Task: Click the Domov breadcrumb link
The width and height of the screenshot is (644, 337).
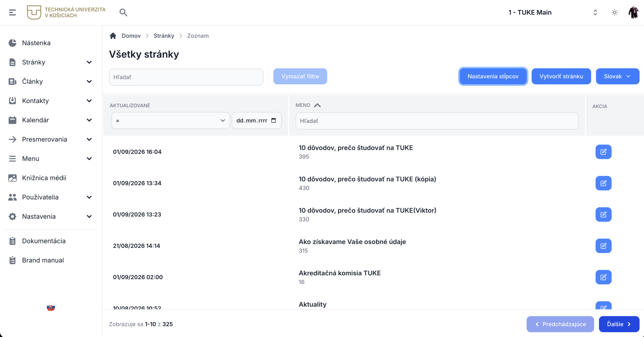Action: coord(131,36)
